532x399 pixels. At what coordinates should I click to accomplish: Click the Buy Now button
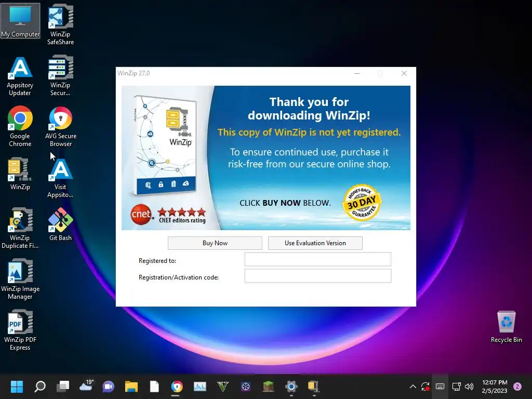215,243
